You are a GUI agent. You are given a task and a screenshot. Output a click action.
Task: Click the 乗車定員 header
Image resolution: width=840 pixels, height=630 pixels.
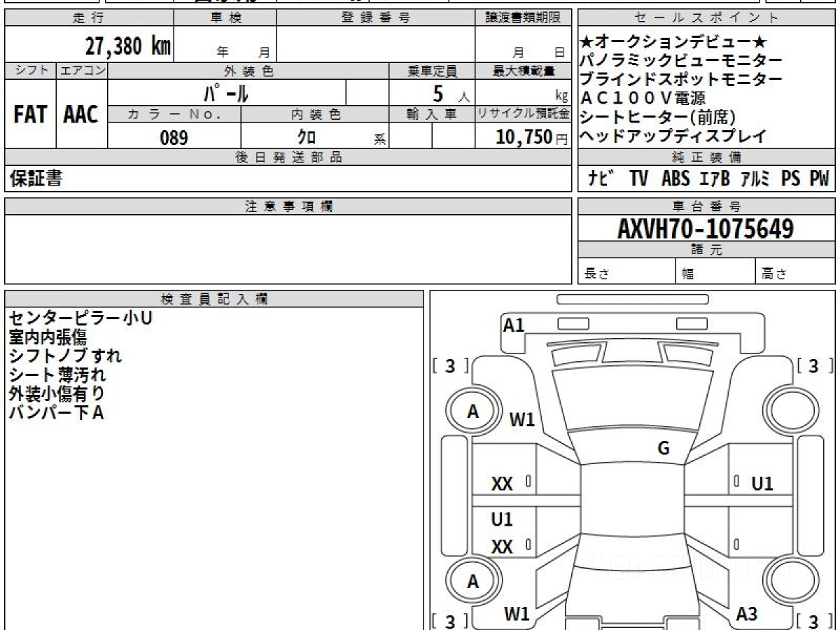[x=432, y=71]
